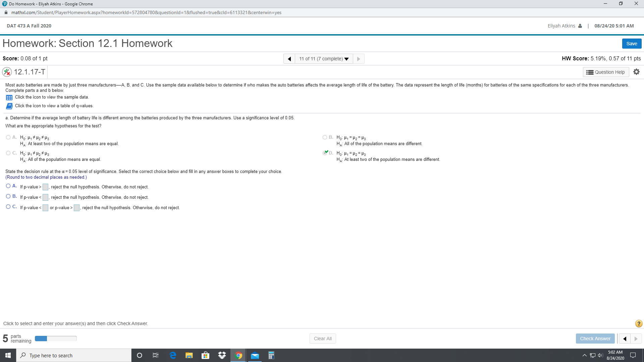The height and width of the screenshot is (362, 644).
Task: Click the Check Answer button
Action: pyautogui.click(x=595, y=338)
